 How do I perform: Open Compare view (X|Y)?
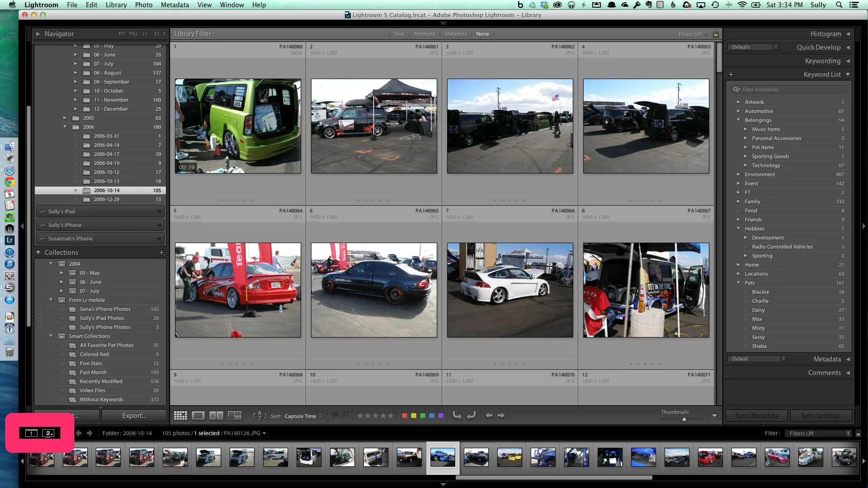(216, 416)
